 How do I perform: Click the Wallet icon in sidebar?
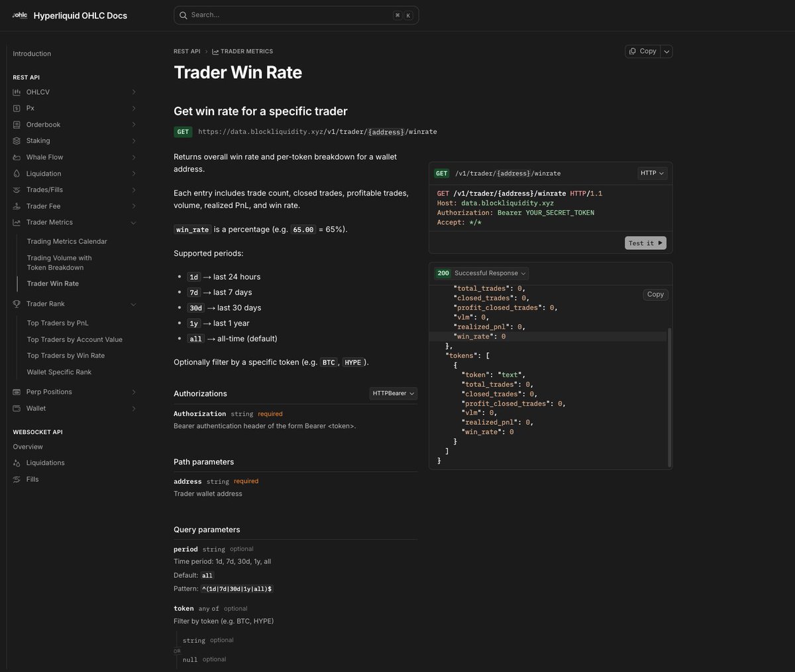point(17,408)
